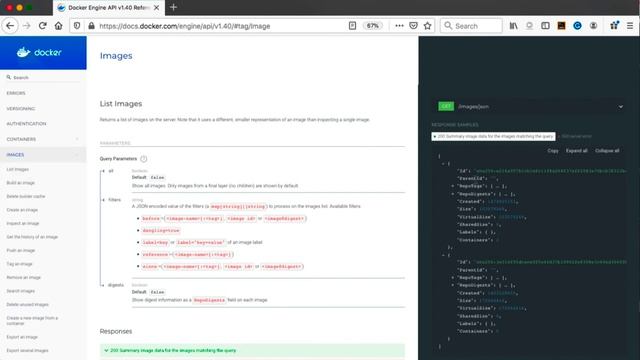Click the tracking protection shield icon
Viewport: 640px width, 360px height.
point(77,26)
